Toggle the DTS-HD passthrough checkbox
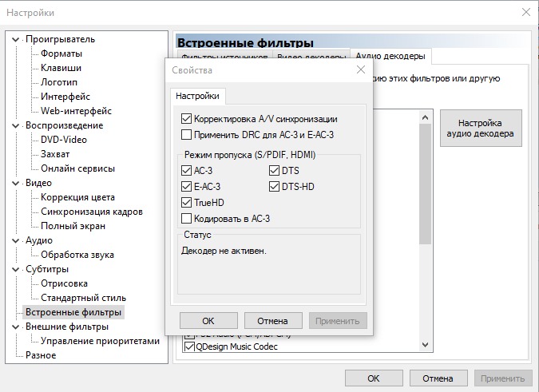This screenshot has width=539, height=392. (x=273, y=186)
